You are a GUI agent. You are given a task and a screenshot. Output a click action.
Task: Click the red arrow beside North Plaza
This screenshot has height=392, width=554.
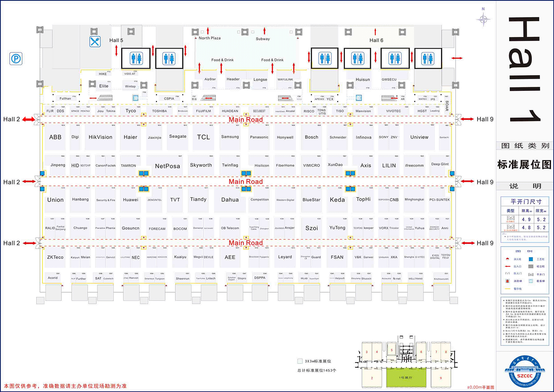click(x=208, y=31)
